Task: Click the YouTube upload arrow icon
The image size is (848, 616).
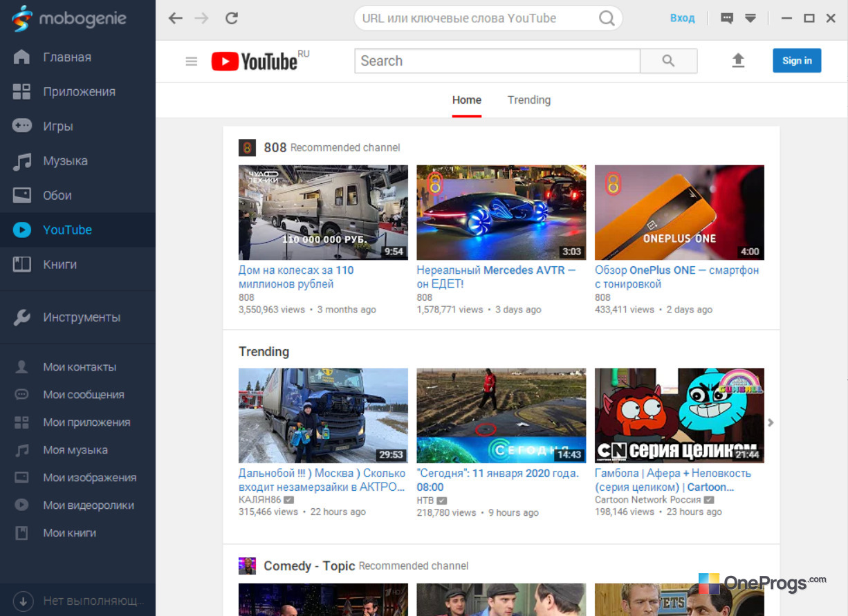Action: tap(738, 61)
